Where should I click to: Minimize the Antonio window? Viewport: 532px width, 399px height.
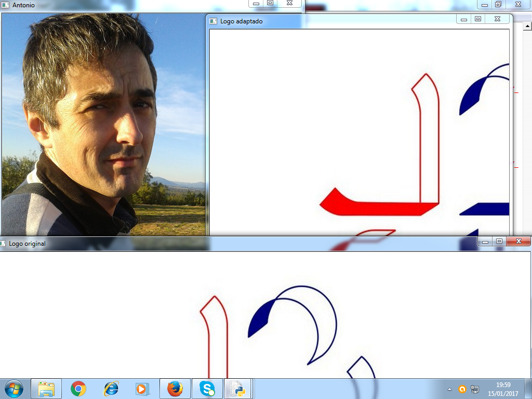[x=256, y=4]
